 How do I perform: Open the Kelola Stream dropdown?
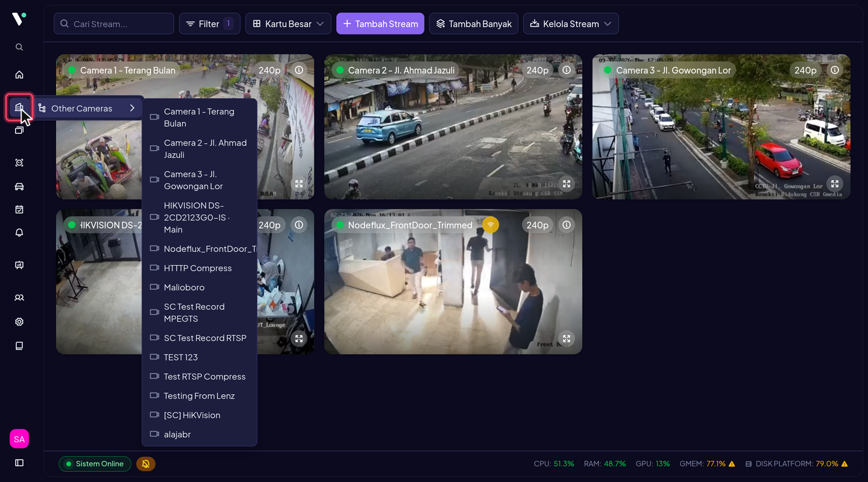[571, 24]
